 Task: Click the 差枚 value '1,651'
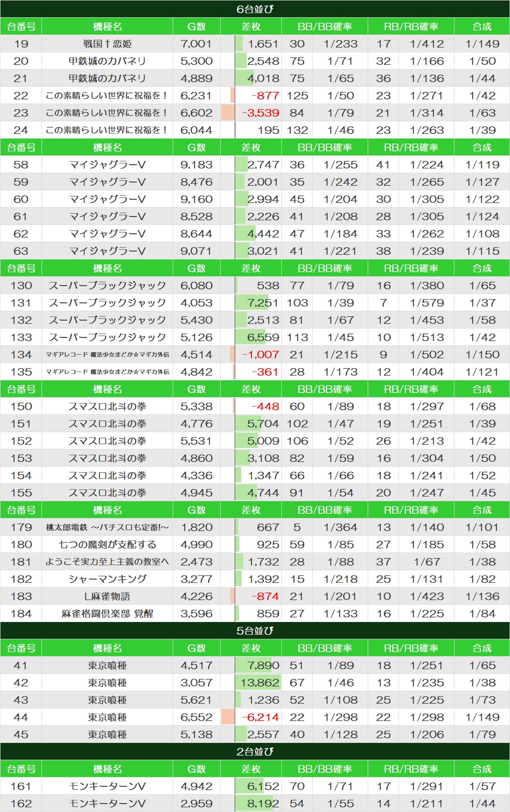(x=263, y=44)
